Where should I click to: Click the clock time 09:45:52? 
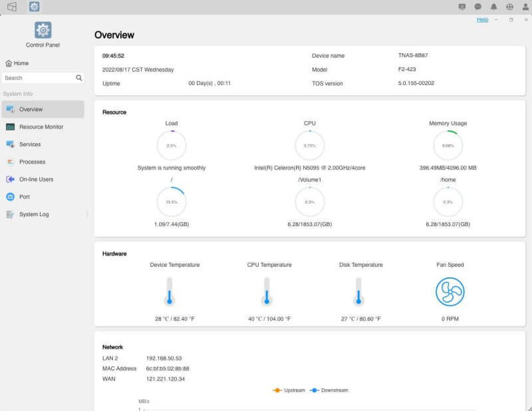113,56
